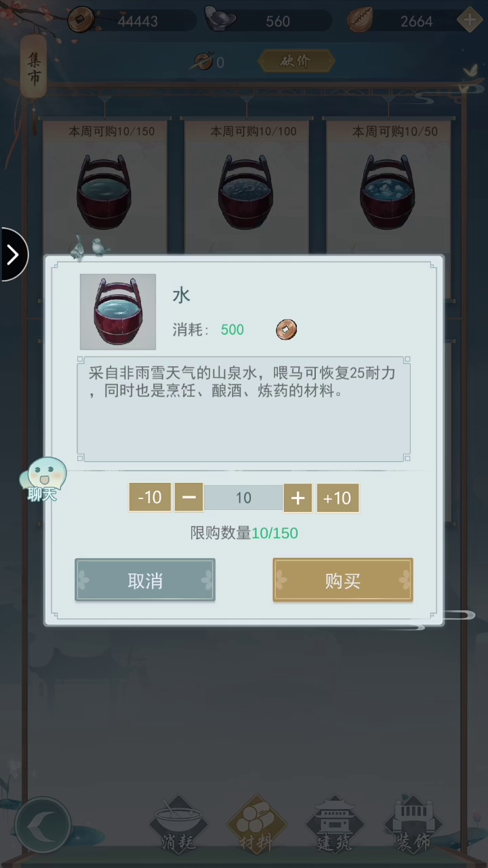Expand the side panel arrow

pyautogui.click(x=12, y=254)
